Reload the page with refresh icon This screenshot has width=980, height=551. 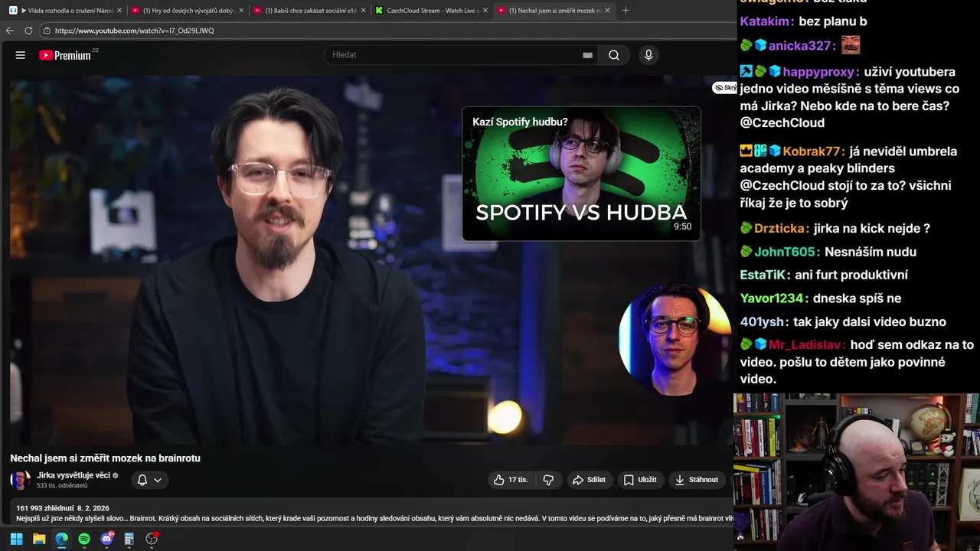click(x=28, y=31)
